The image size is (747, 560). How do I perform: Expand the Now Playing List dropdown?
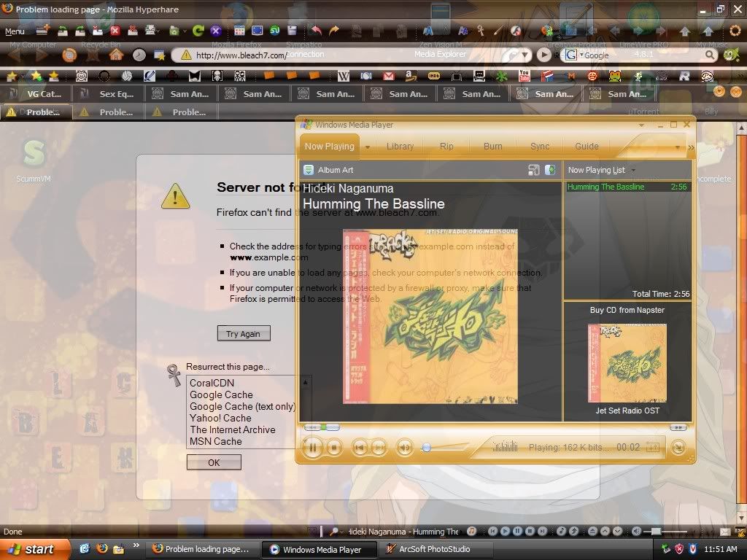pyautogui.click(x=633, y=170)
